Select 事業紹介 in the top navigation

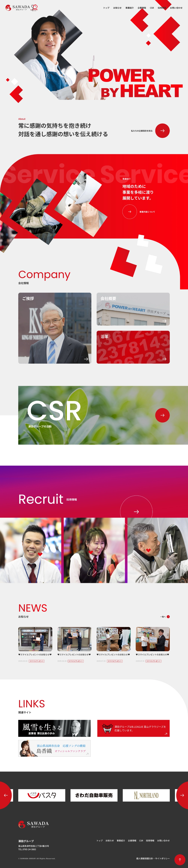[130, 8]
